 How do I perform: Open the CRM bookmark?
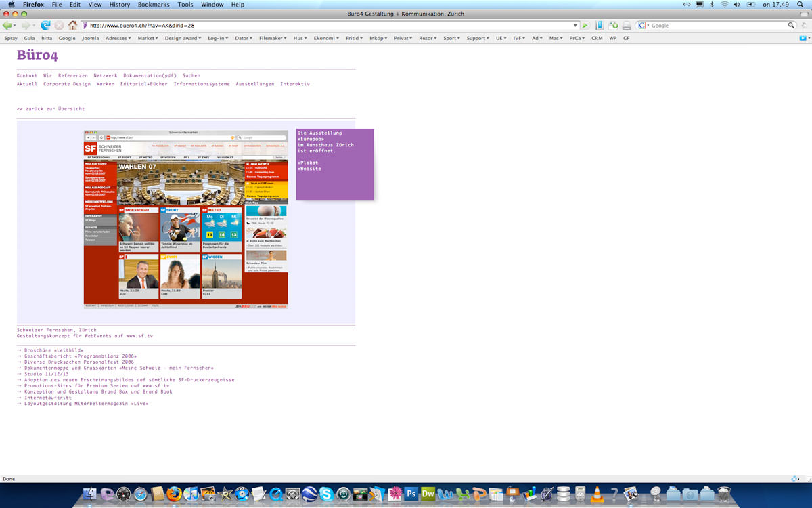[x=597, y=38]
